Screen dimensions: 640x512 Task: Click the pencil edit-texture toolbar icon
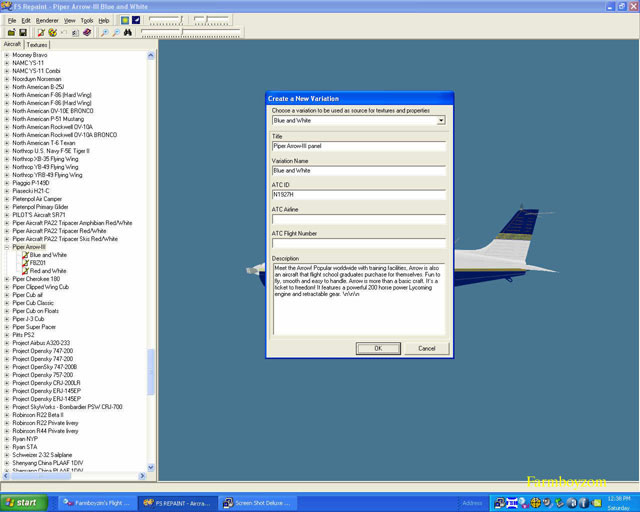pyautogui.click(x=41, y=32)
